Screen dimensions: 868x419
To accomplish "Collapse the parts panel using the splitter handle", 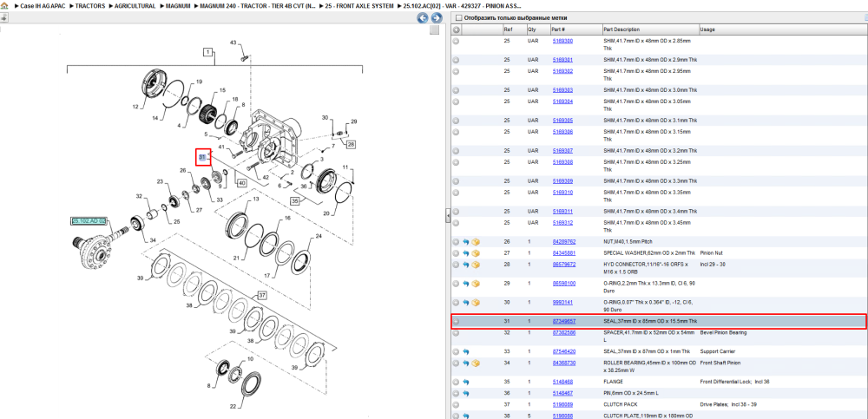I will tap(448, 218).
